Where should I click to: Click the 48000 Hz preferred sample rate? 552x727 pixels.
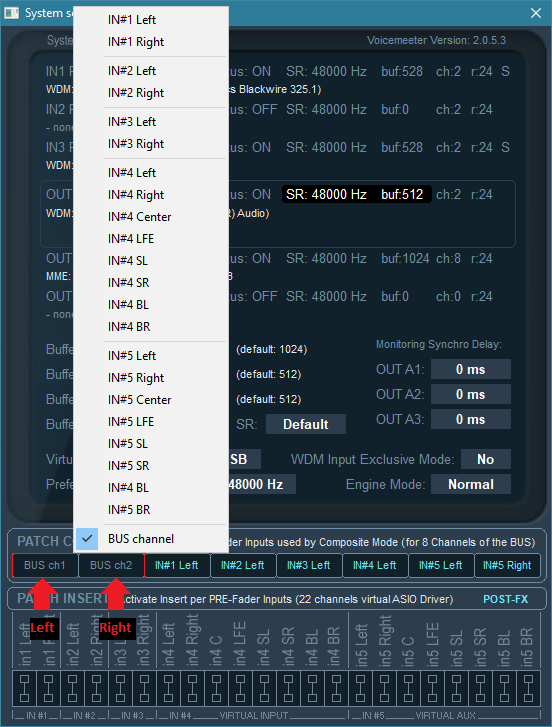click(x=262, y=485)
